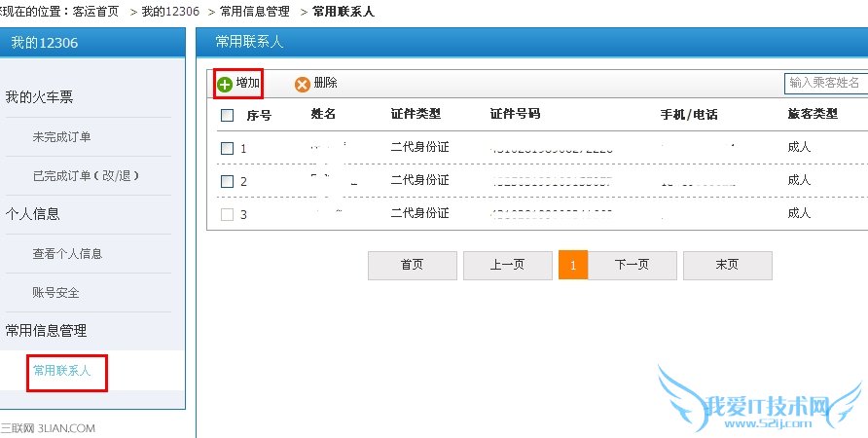Focus the 输入乘客姓名 search field
Viewport: 868px width, 438px height.
pos(826,83)
